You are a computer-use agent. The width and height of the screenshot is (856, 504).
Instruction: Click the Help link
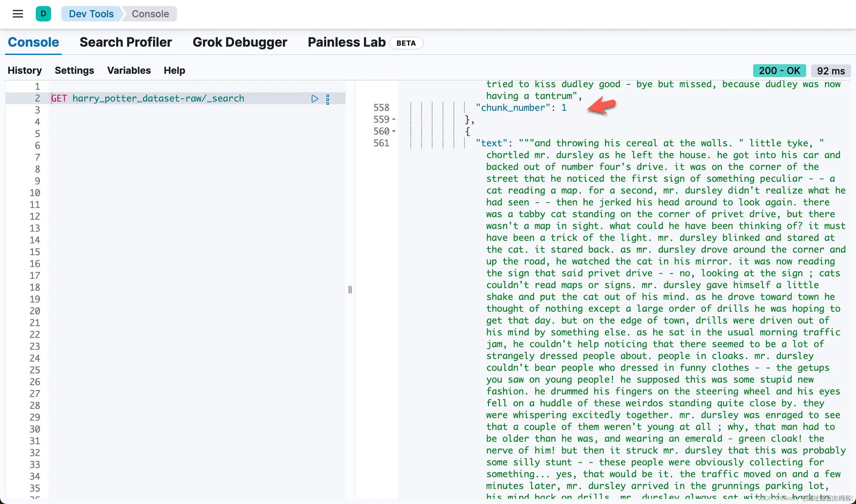(x=174, y=70)
